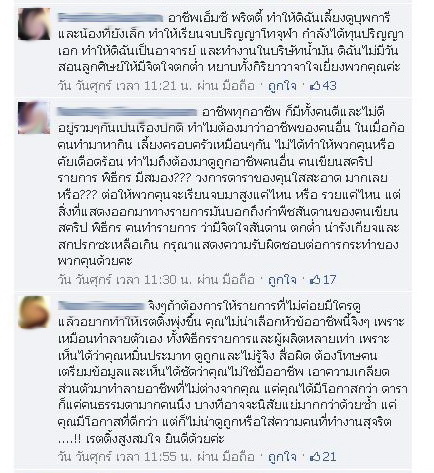Click the thumbs-up icon showing 43 likes
Viewport: 434px width, 473px height.
[315, 86]
